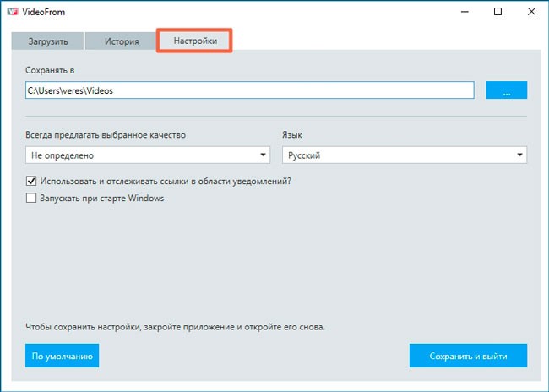Image resolution: width=549 pixels, height=392 pixels.
Task: Click the save path input field
Action: click(x=250, y=90)
